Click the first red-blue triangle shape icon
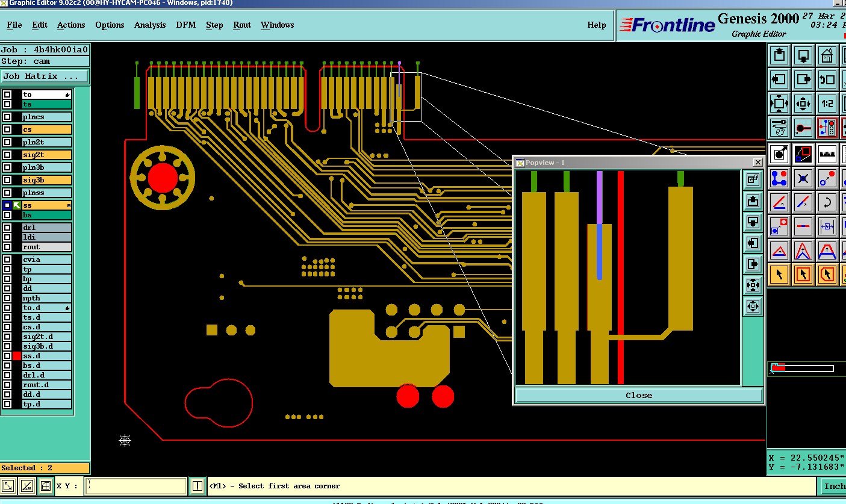 coord(779,250)
